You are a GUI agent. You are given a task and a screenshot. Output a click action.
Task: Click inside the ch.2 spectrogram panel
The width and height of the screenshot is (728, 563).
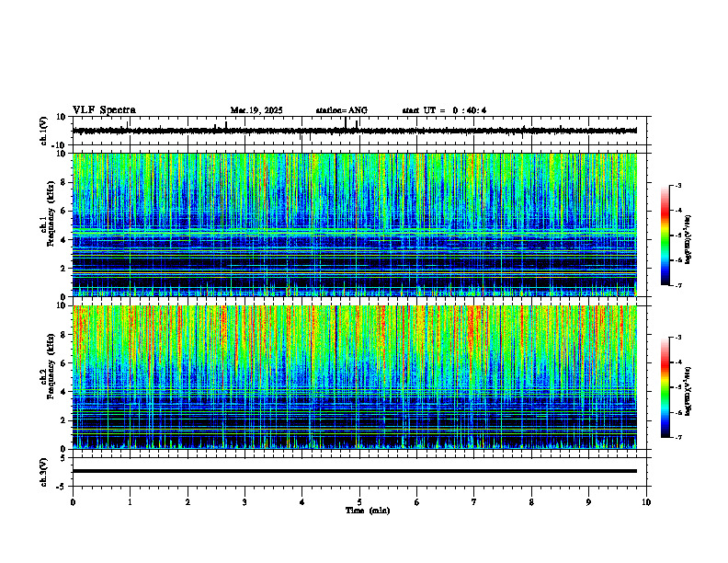click(x=355, y=377)
